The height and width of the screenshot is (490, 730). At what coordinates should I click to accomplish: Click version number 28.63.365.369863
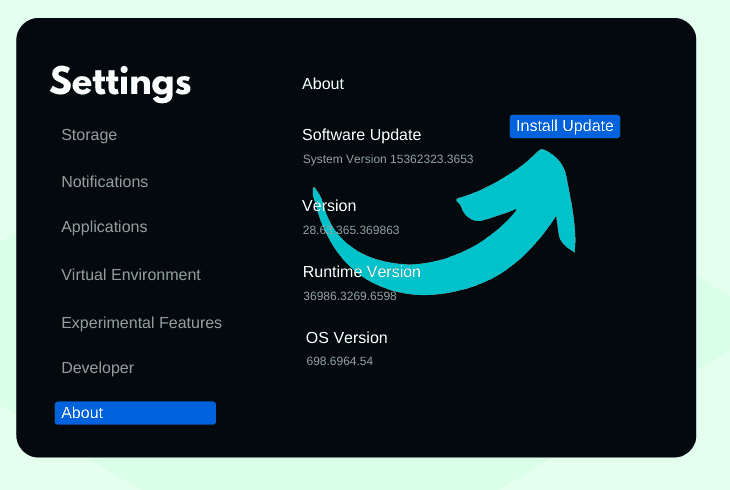(x=351, y=230)
